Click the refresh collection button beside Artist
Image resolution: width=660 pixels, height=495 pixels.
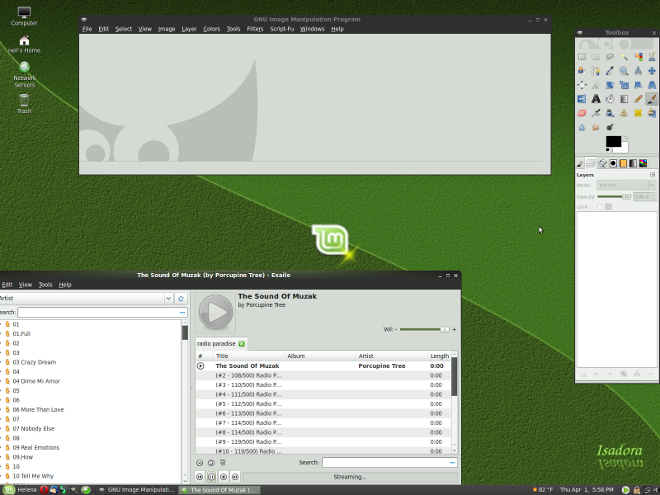tap(181, 298)
